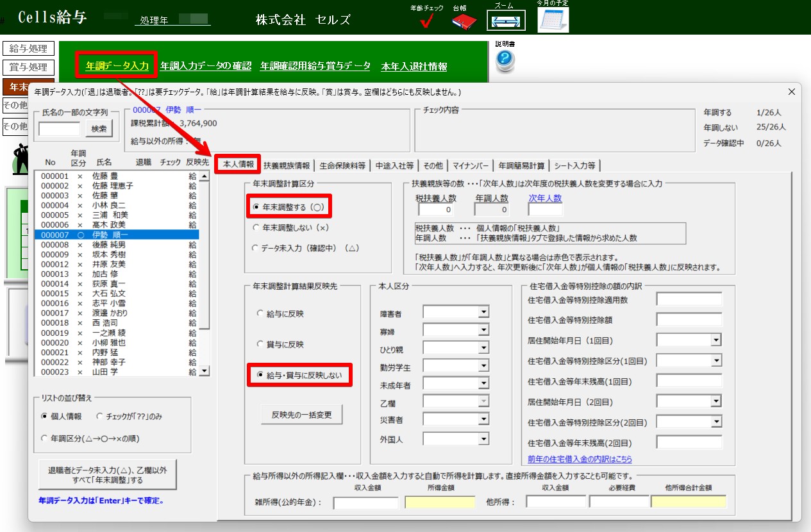Viewport: 811px width, 532px height.
Task: Choose 年調区分 sort order radio button
Action: [44, 438]
